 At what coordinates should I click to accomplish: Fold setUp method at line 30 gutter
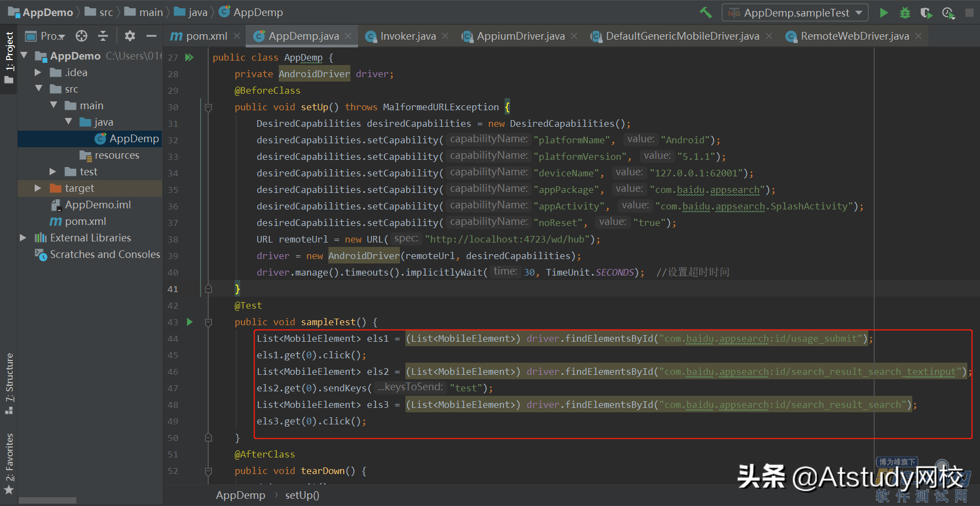click(208, 107)
